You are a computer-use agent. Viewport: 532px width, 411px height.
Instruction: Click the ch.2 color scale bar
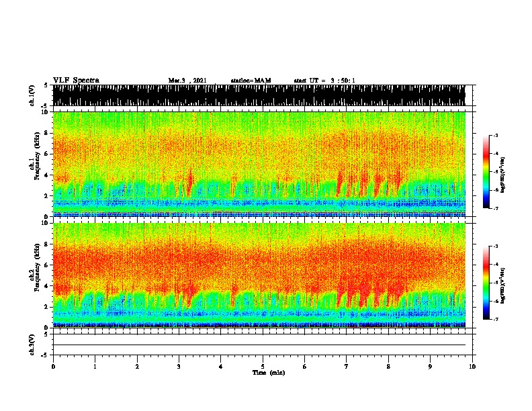point(486,283)
